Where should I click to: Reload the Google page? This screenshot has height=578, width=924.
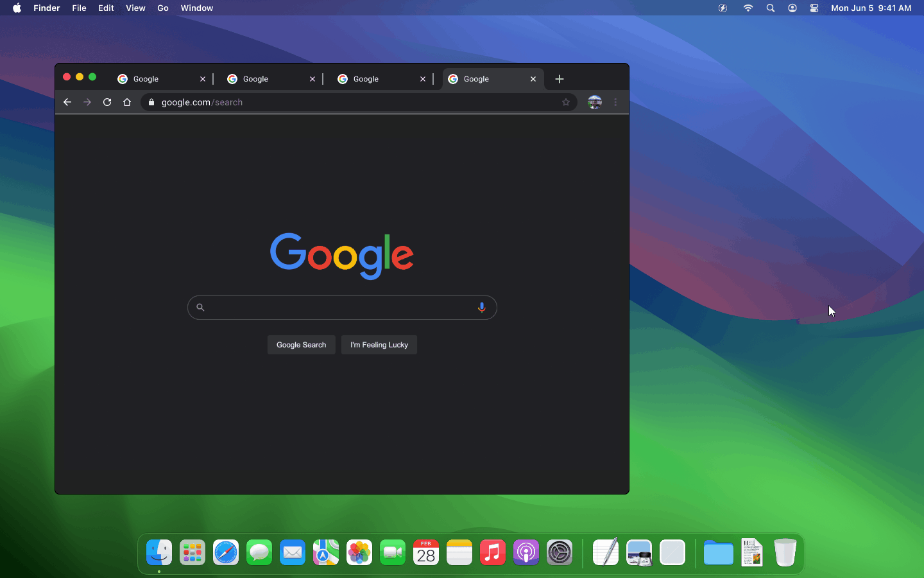pos(107,102)
